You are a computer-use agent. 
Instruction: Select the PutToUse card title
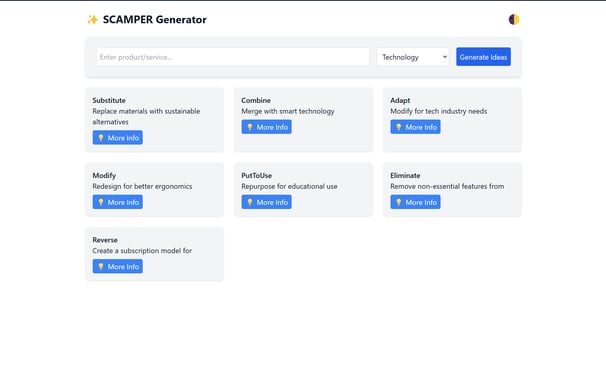tap(257, 175)
